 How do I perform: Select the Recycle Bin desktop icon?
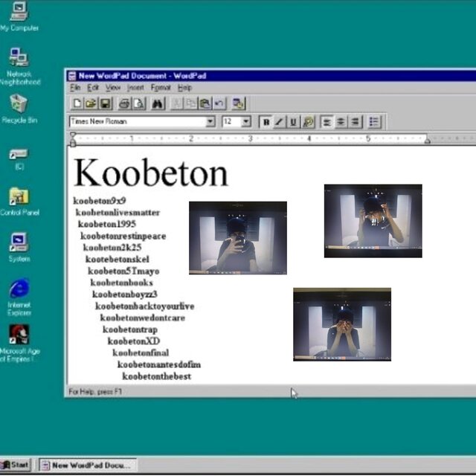(19, 109)
